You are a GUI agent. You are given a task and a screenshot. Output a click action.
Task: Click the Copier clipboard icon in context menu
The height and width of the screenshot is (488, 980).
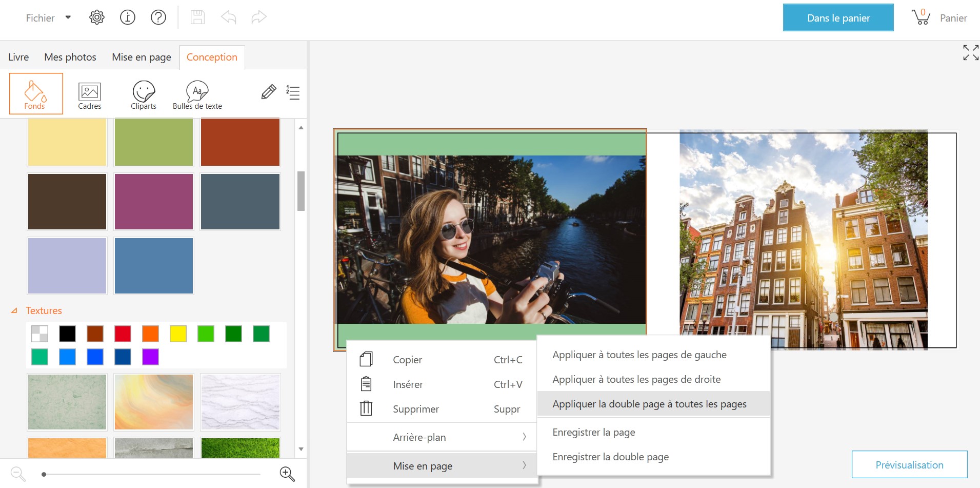click(x=366, y=359)
